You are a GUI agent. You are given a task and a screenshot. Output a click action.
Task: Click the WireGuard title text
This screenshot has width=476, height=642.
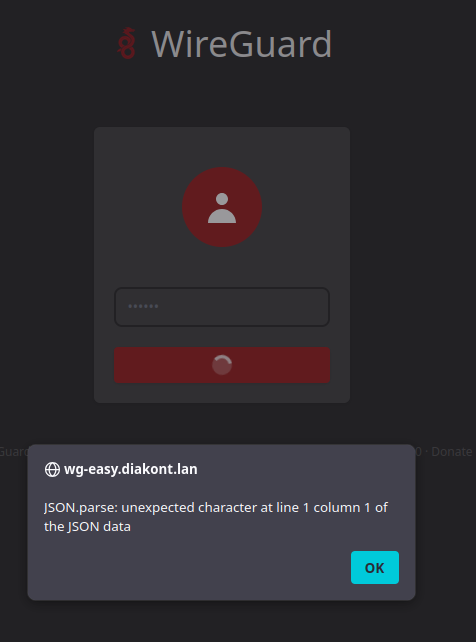coord(241,44)
